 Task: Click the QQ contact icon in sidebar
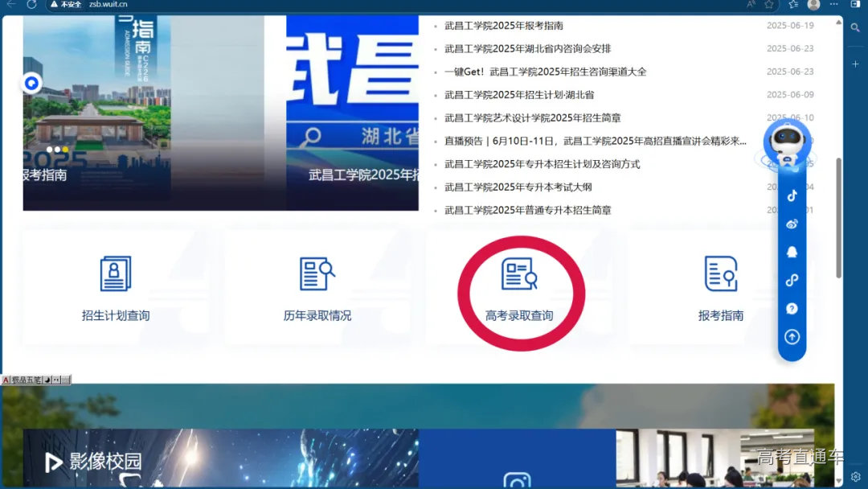pyautogui.click(x=791, y=253)
